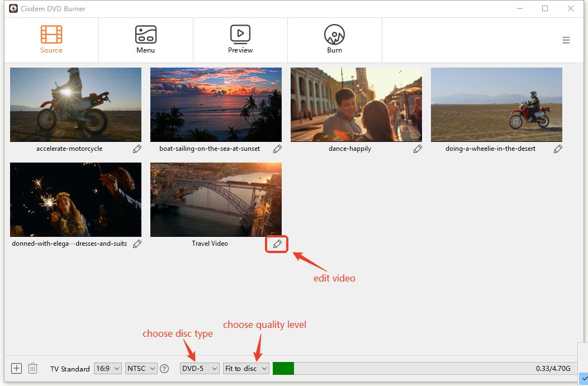588x386 pixels.
Task: Open the aspect ratio 16:9 dropdown
Action: point(107,368)
